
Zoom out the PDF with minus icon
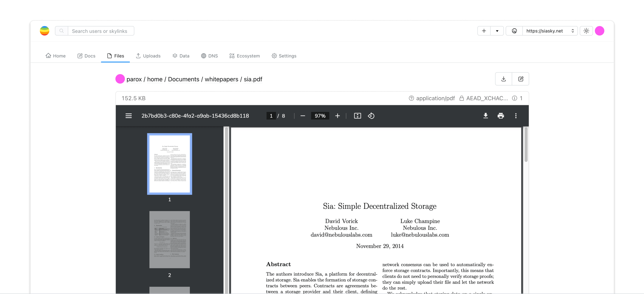302,116
